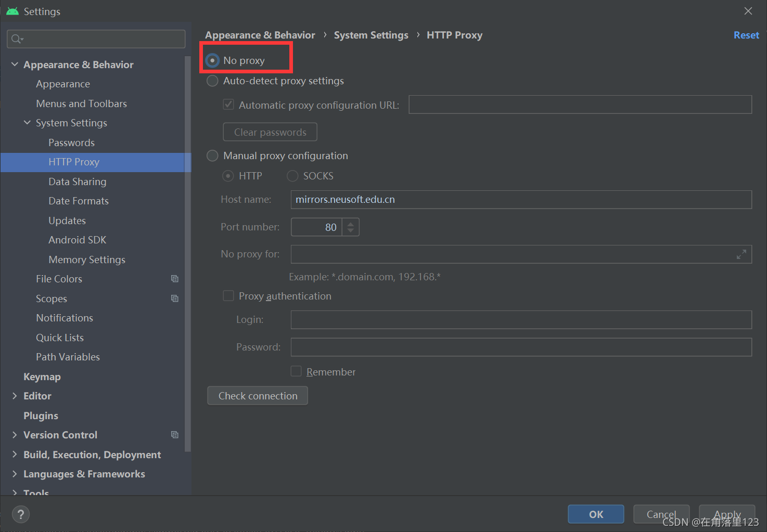Select the No proxy radio button
Screen dimensions: 767x532
pyautogui.click(x=212, y=60)
